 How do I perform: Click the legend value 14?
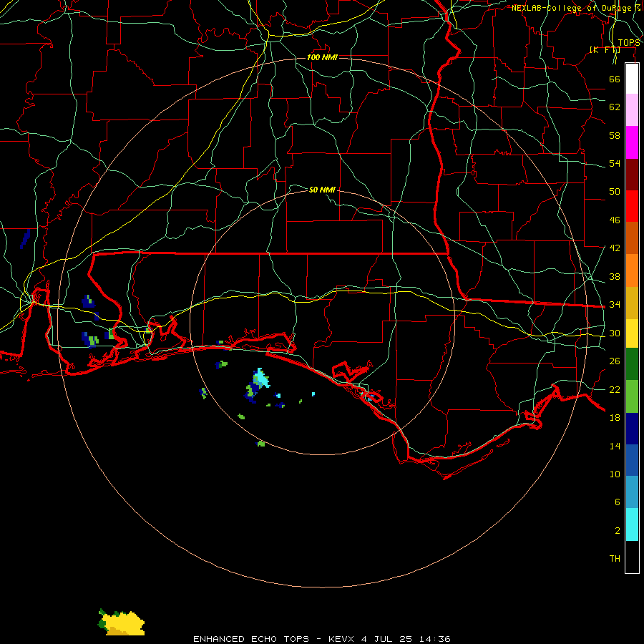click(x=615, y=446)
